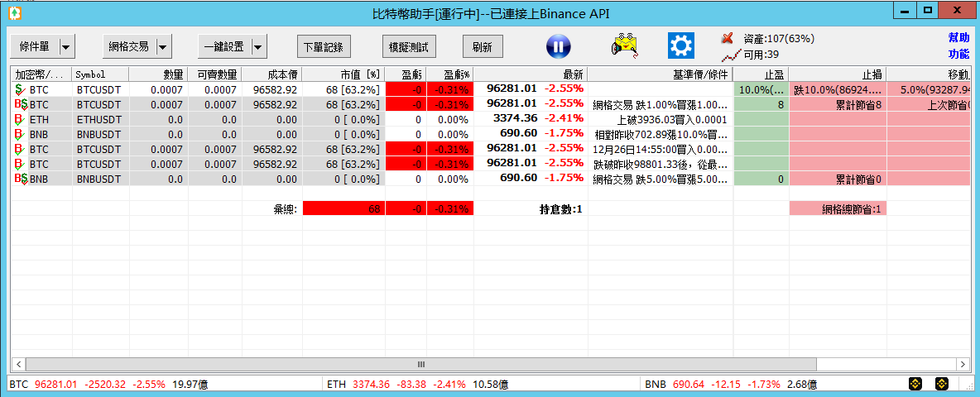Click the 網格交易 button
This screenshot has height=397, width=980.
[x=129, y=46]
